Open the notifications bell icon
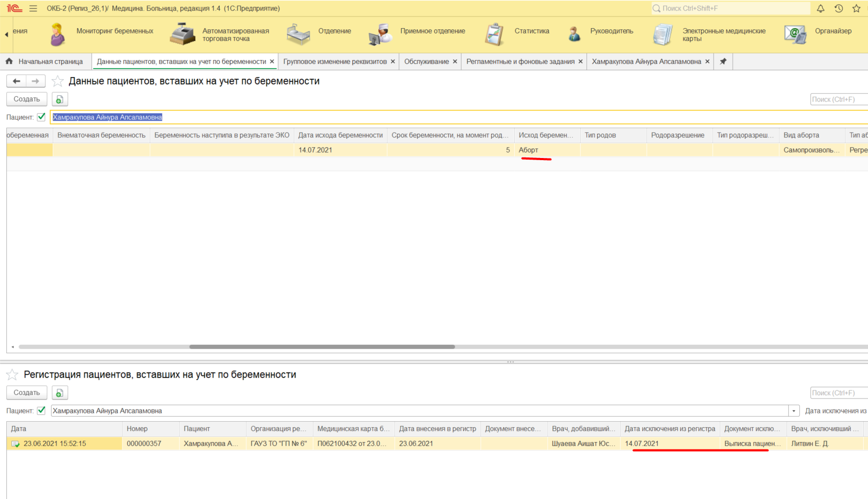 coord(821,9)
